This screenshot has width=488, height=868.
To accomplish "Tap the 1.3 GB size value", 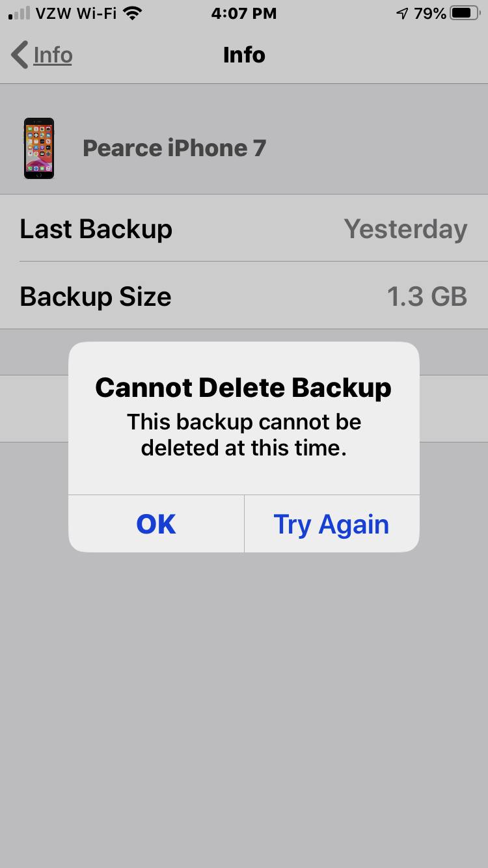I will click(427, 297).
